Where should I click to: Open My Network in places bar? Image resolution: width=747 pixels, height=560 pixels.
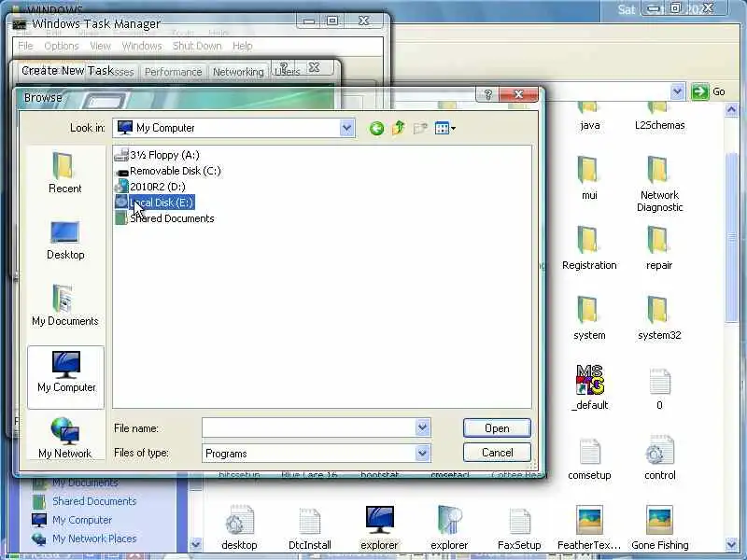(x=65, y=438)
